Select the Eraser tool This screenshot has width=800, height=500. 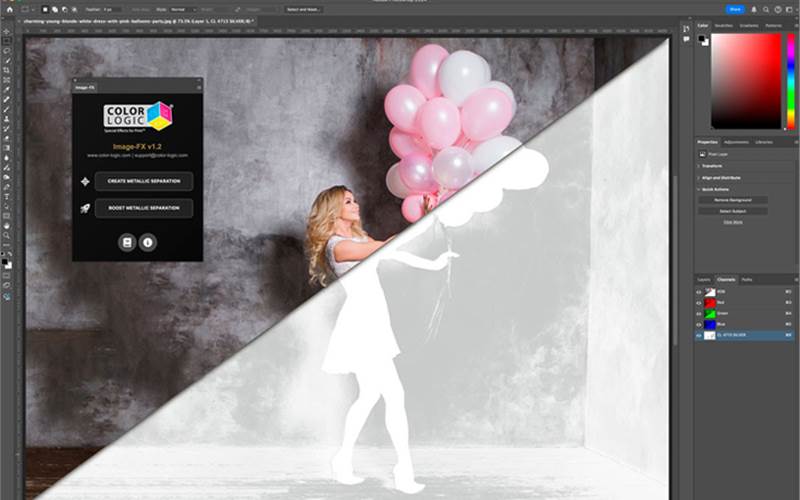click(7, 138)
